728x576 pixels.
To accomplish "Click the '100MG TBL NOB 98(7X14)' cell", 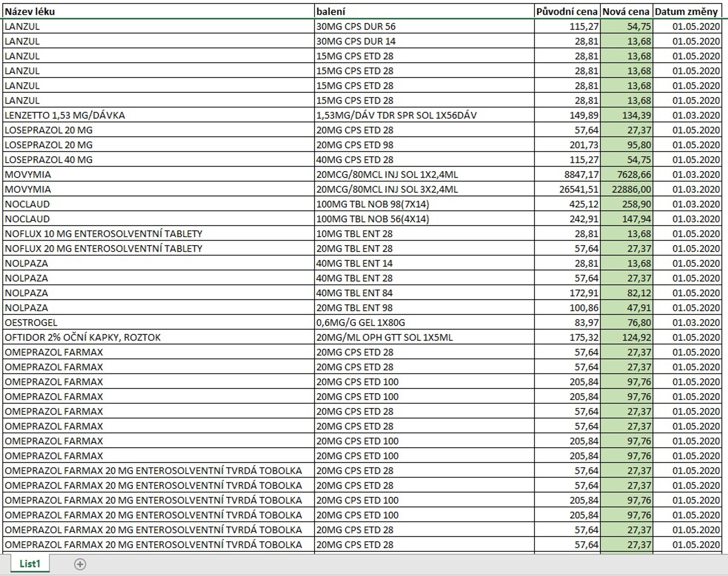I will pos(424,204).
